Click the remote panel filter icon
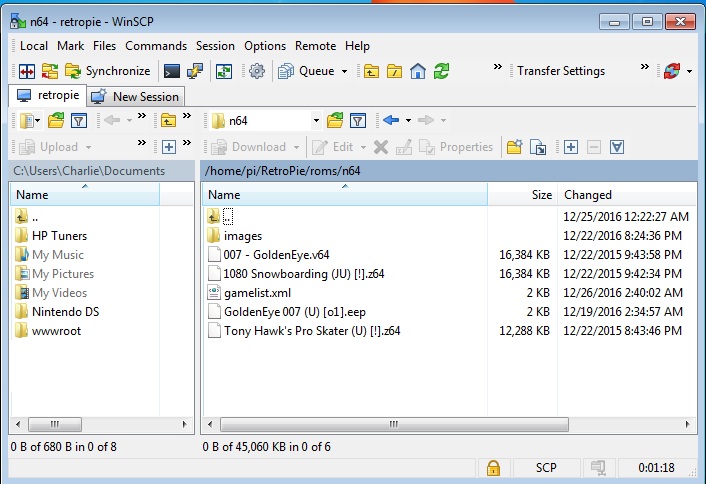Viewport: 706px width, 485px height. 358,120
